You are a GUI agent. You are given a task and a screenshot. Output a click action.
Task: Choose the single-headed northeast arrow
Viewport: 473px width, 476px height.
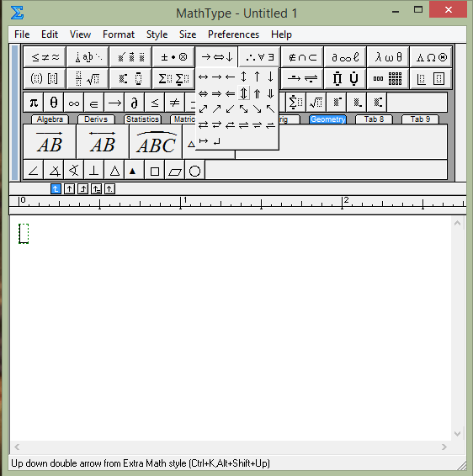[216, 109]
